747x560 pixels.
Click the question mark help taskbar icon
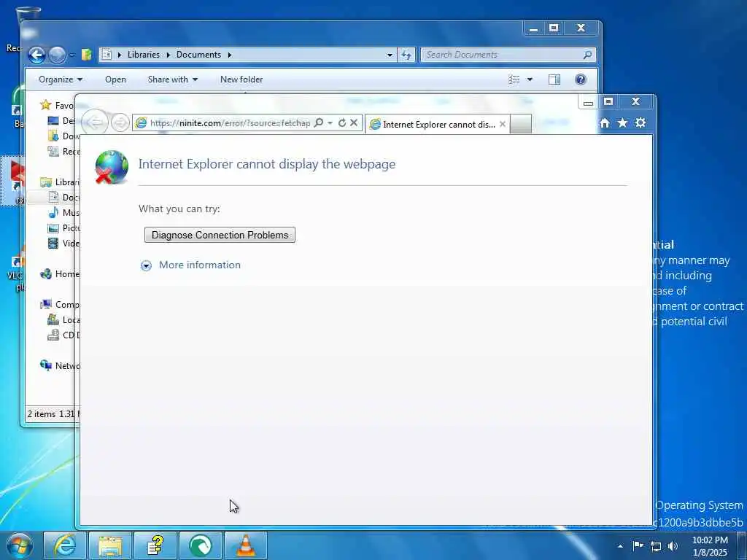tap(155, 545)
